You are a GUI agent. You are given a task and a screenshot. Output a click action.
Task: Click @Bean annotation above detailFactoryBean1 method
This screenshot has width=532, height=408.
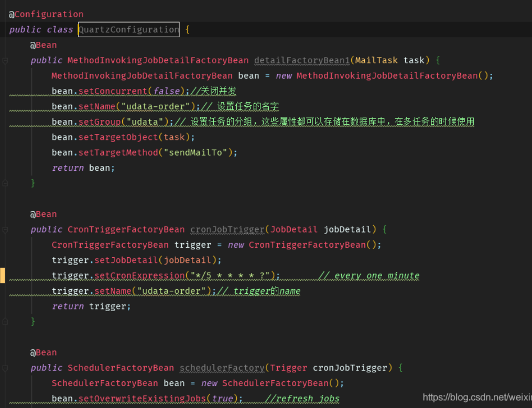click(x=44, y=45)
